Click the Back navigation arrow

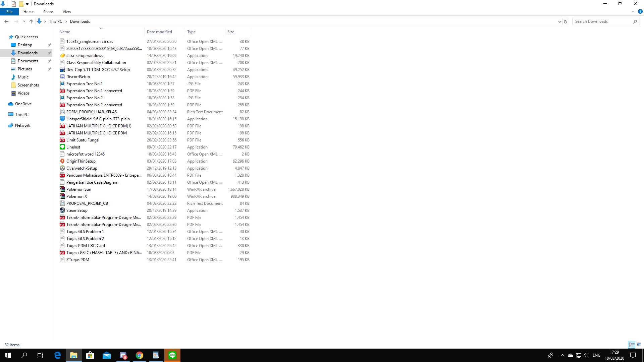pyautogui.click(x=6, y=21)
